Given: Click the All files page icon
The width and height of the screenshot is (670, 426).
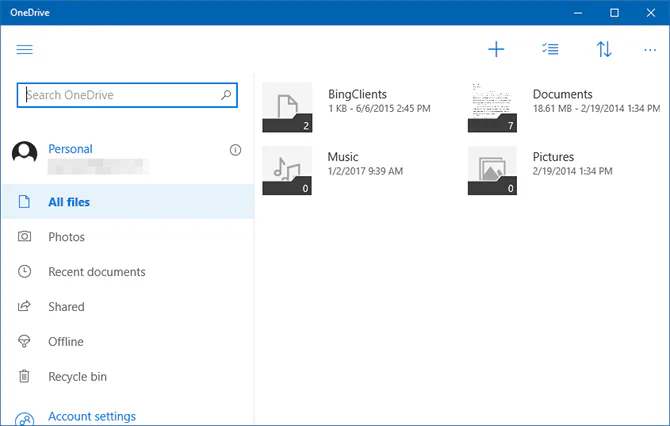Looking at the screenshot, I should (x=24, y=201).
